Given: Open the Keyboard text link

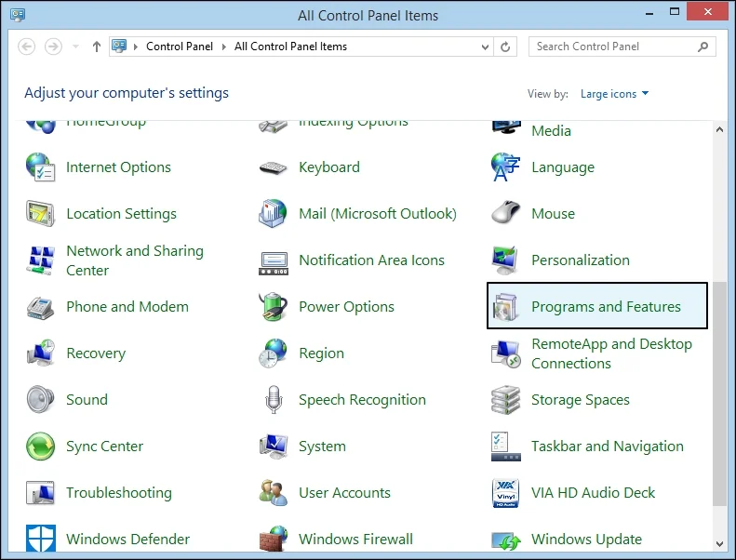Looking at the screenshot, I should 329,167.
